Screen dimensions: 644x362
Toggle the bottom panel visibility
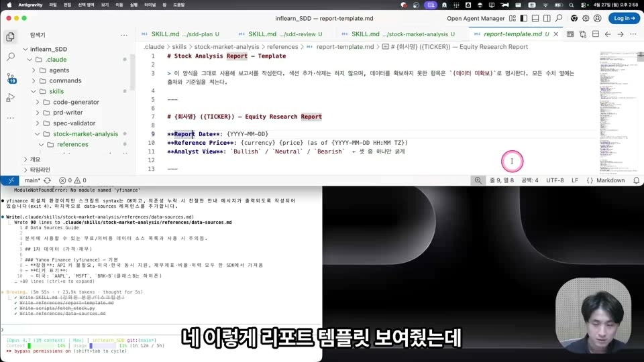coord(535,19)
